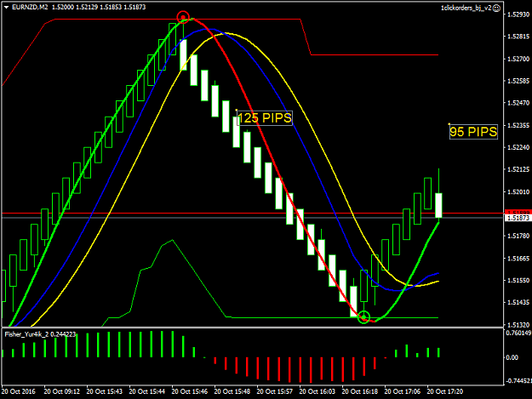Click the 0.760149 indicator scale value
532x399 pixels.
pyautogui.click(x=518, y=333)
